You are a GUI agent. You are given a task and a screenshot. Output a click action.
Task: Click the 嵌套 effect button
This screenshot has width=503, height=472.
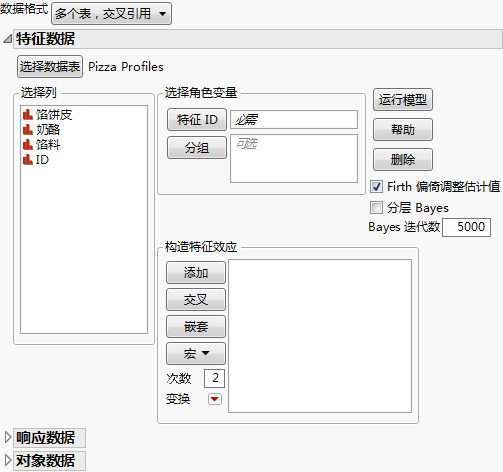click(x=196, y=327)
